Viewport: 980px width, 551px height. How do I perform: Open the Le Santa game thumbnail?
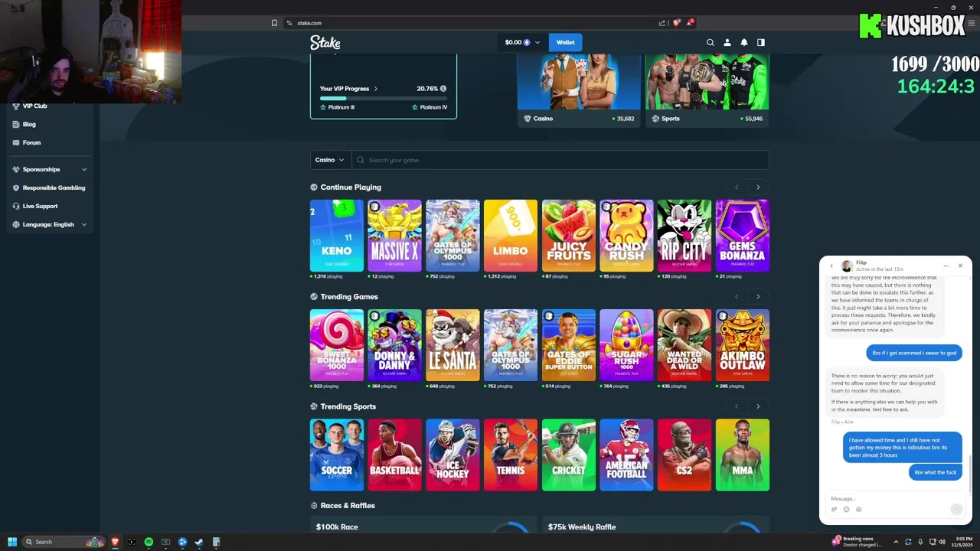tap(452, 345)
